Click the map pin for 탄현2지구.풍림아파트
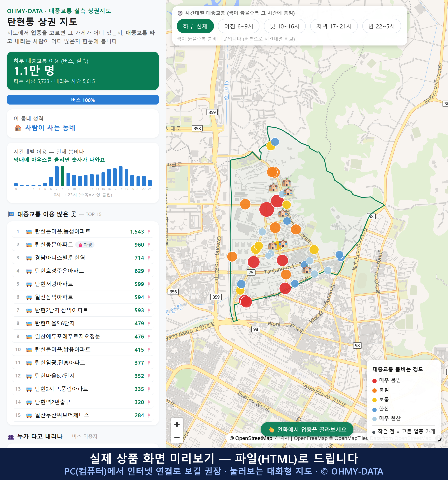This screenshot has height=480, width=448. pos(149,389)
